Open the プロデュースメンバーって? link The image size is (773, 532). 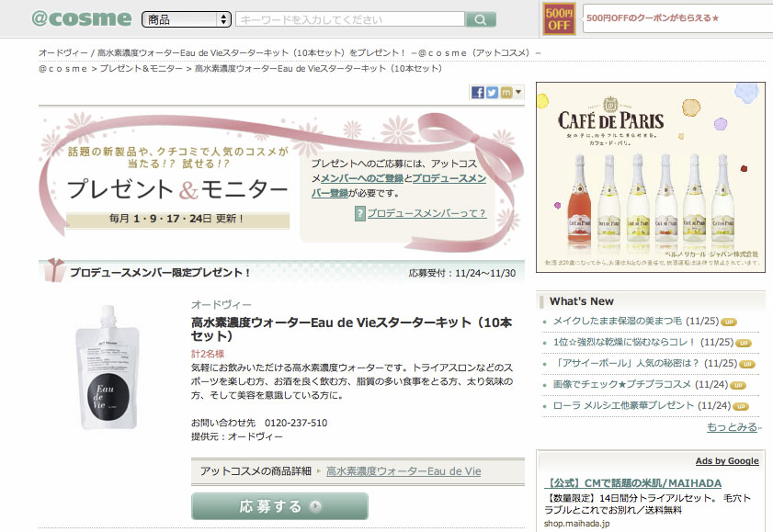426,213
